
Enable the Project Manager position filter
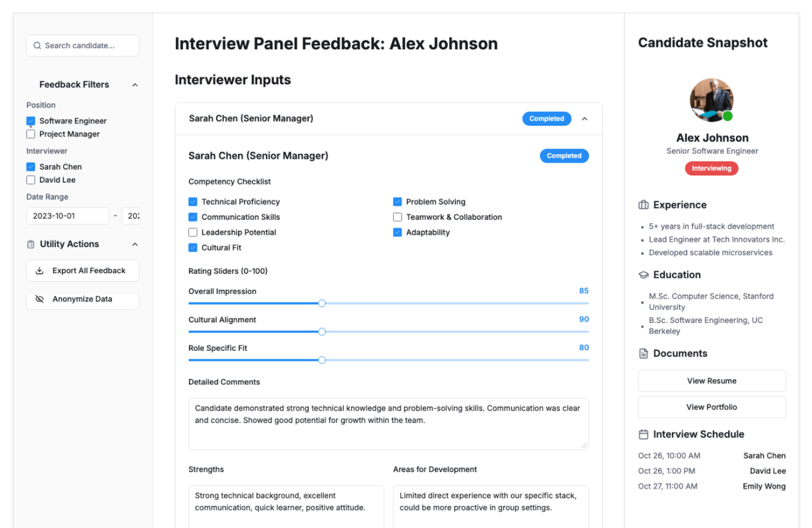(x=31, y=134)
